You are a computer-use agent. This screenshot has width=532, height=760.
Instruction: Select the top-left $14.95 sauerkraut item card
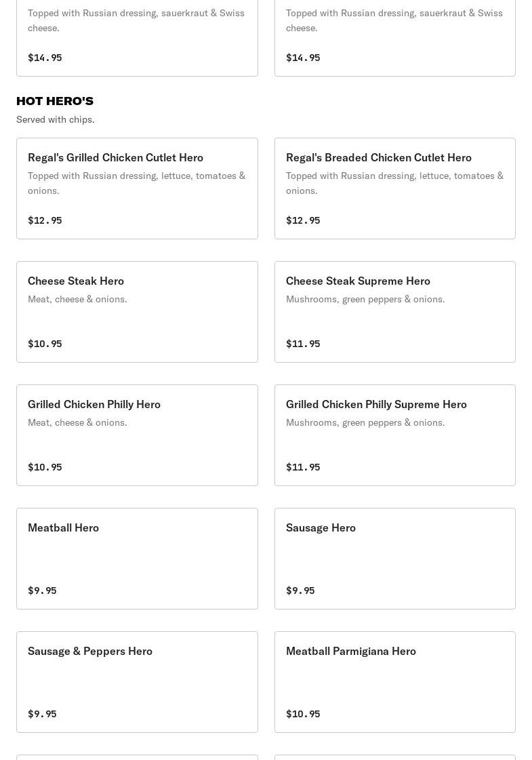(137, 38)
